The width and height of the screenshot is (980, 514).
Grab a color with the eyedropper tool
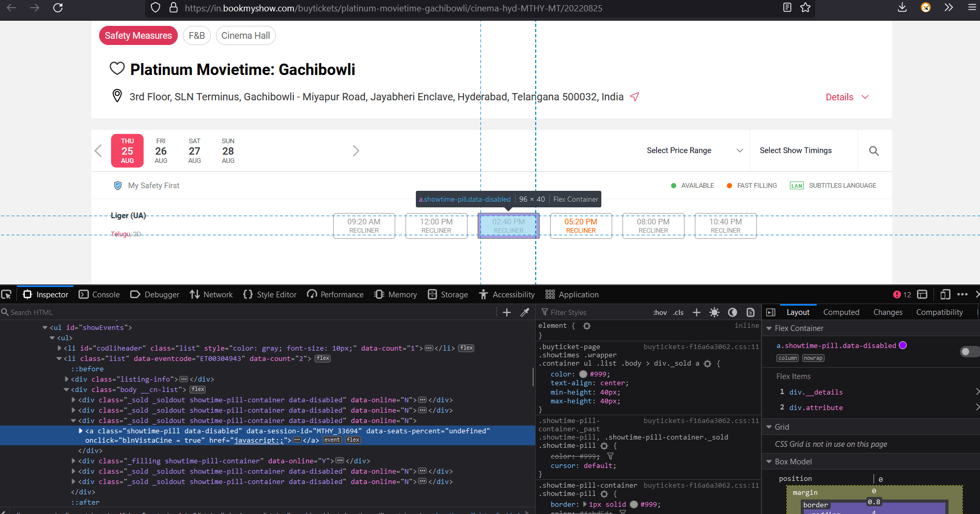tap(525, 312)
